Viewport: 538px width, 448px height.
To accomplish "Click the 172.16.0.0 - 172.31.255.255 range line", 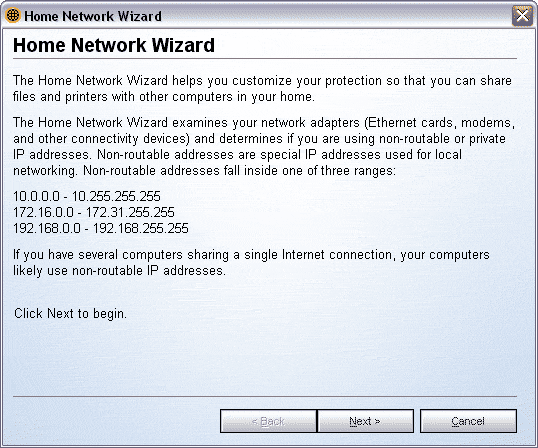I will click(94, 212).
